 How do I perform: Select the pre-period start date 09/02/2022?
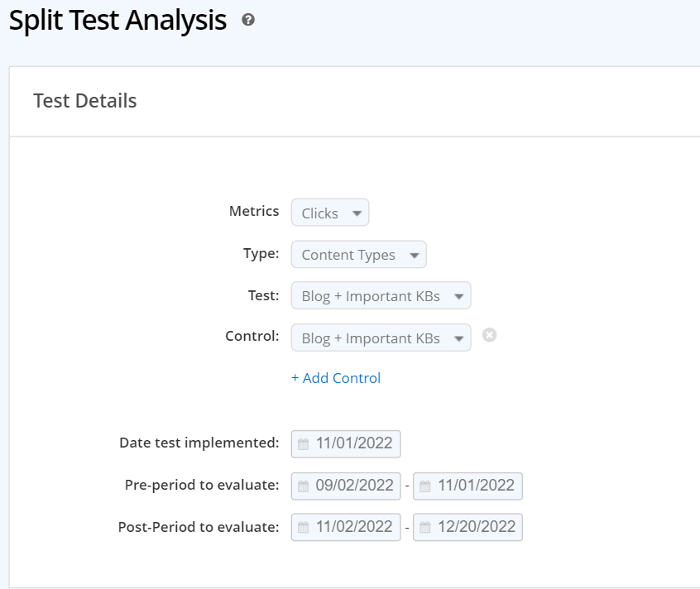point(354,486)
